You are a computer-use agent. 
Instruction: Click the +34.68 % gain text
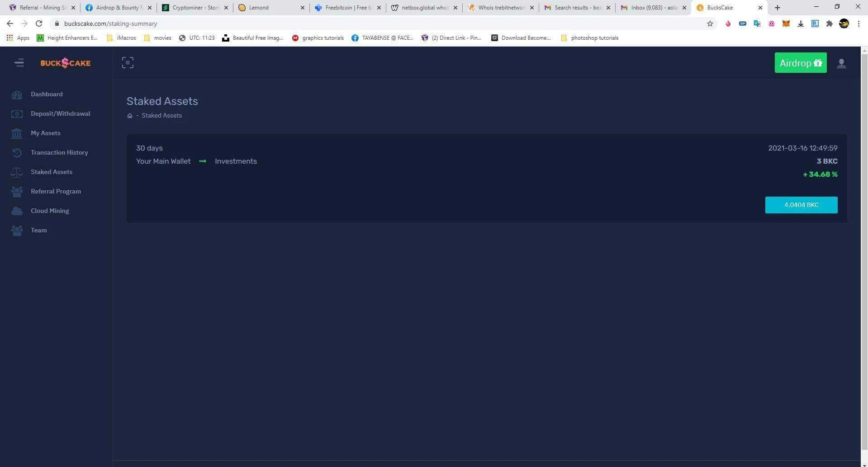(x=820, y=174)
